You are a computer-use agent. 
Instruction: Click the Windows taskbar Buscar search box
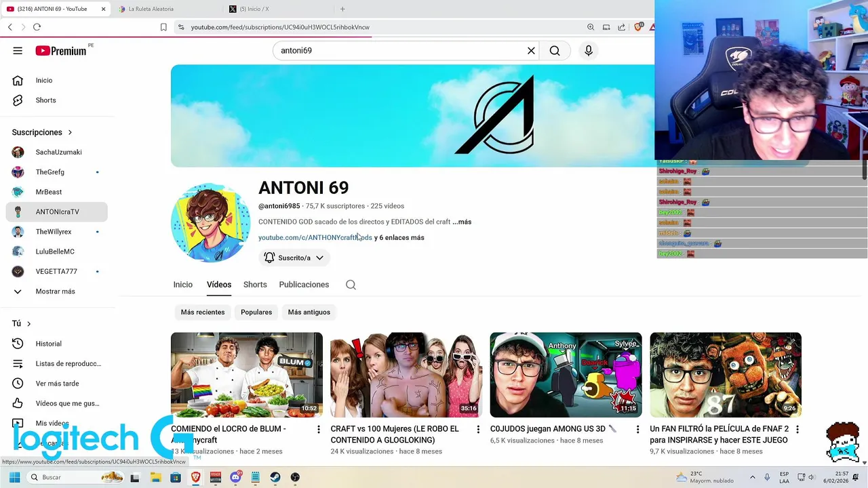76,477
